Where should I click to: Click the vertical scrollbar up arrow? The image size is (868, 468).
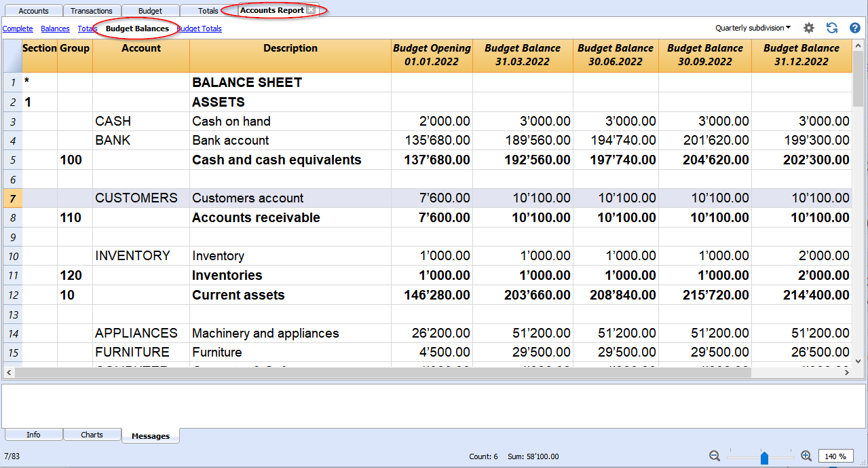click(x=858, y=44)
